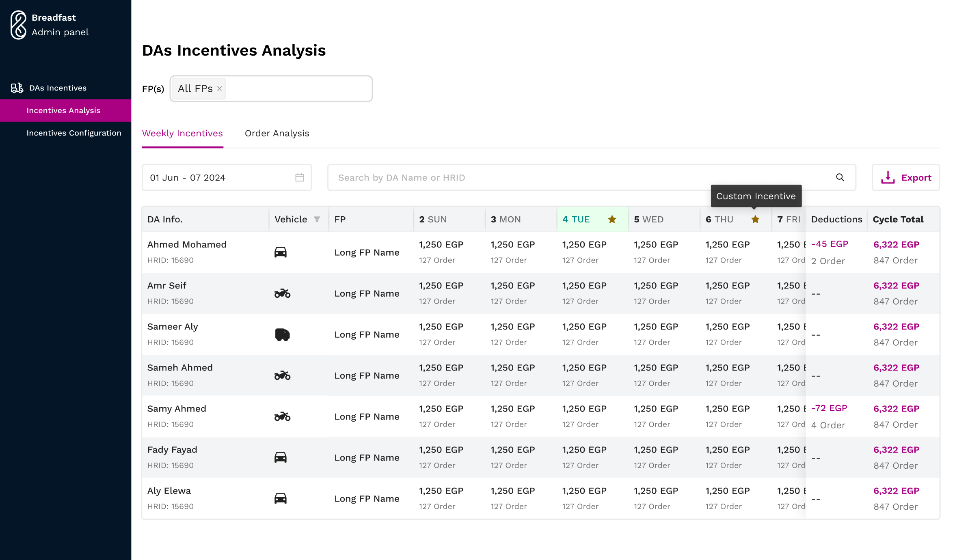Click the DAs Incentives delivery icon
This screenshot has width=955, height=560.
click(x=17, y=88)
